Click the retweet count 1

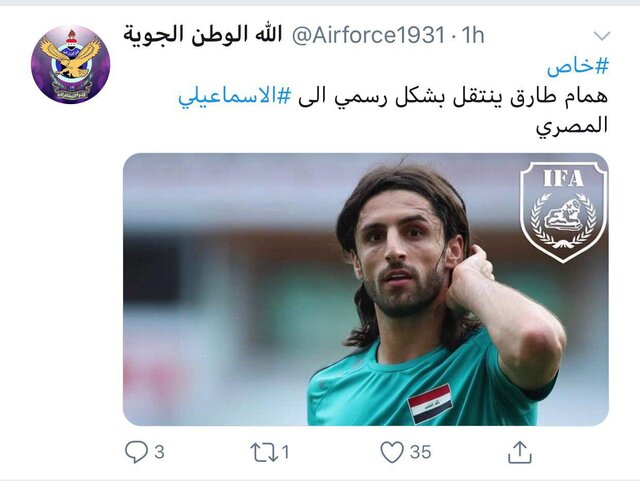[x=285, y=452]
